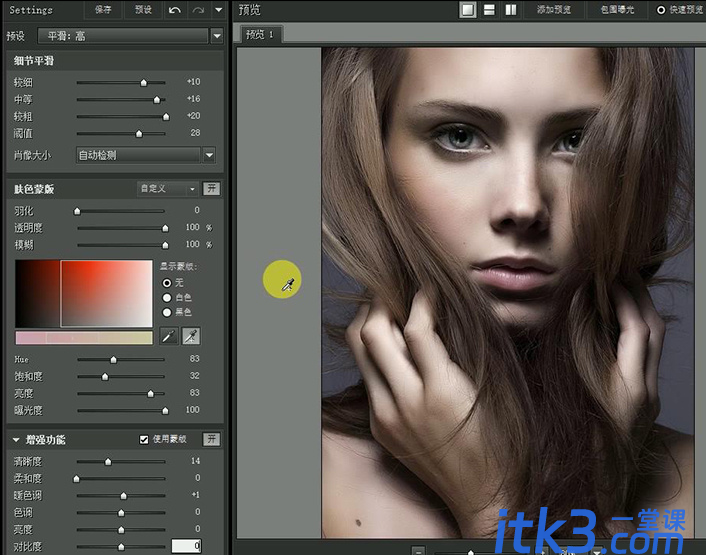Click the 亮度 slider under 增强功能
This screenshot has width=706, height=555.
click(121, 530)
